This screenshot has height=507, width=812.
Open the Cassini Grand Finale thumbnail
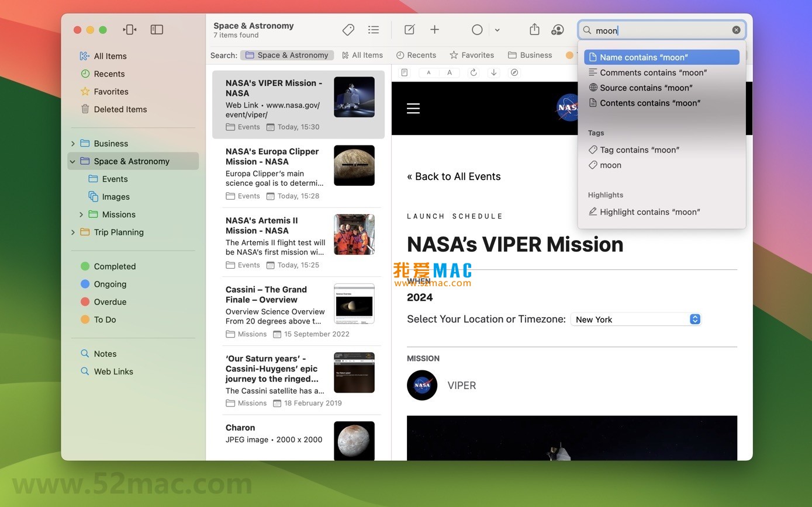tap(354, 303)
